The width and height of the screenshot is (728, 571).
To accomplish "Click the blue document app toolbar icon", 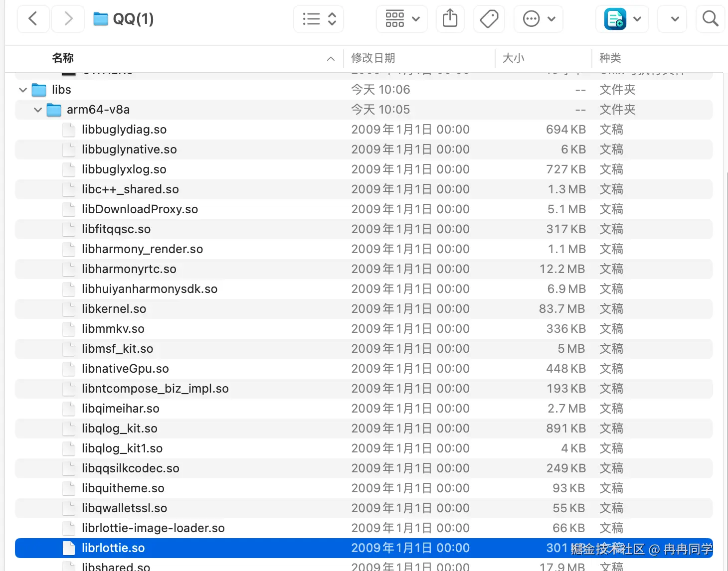I will click(615, 19).
